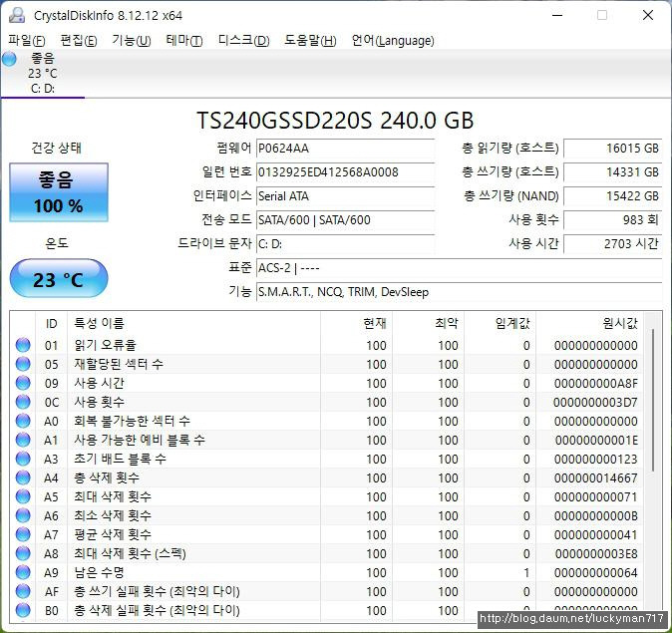The width and height of the screenshot is (672, 633).
Task: Open the 파일(F) menu
Action: pyautogui.click(x=27, y=40)
